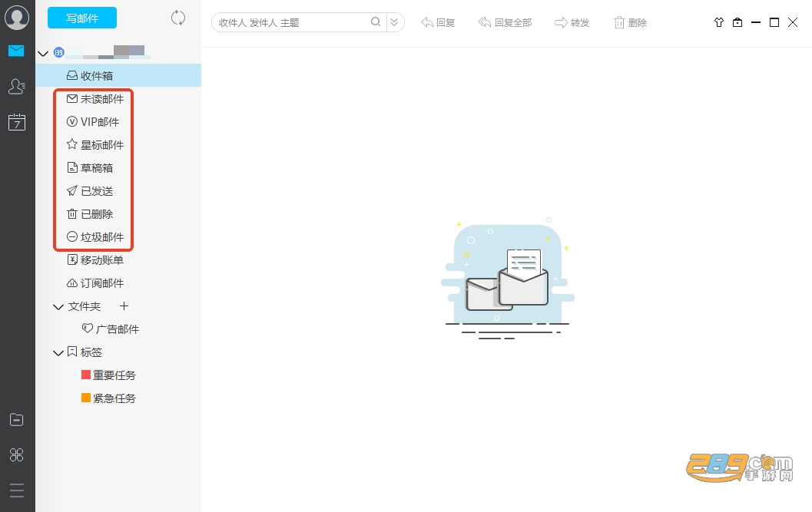
Task: Click the search magnifier icon
Action: (x=376, y=21)
